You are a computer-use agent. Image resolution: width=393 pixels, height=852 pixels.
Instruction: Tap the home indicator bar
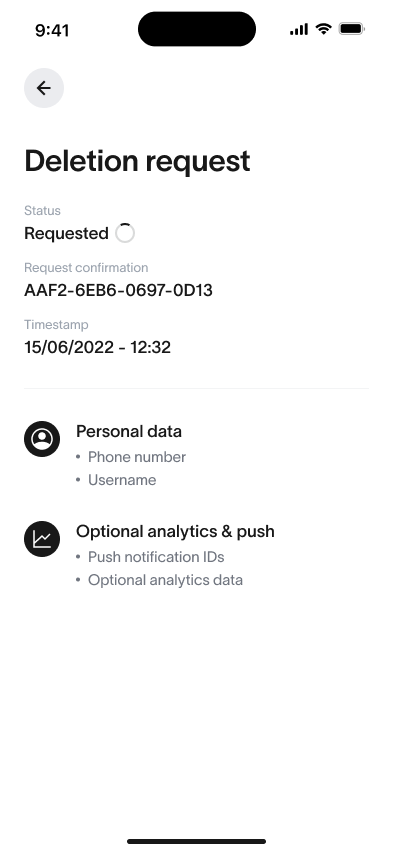point(196,842)
